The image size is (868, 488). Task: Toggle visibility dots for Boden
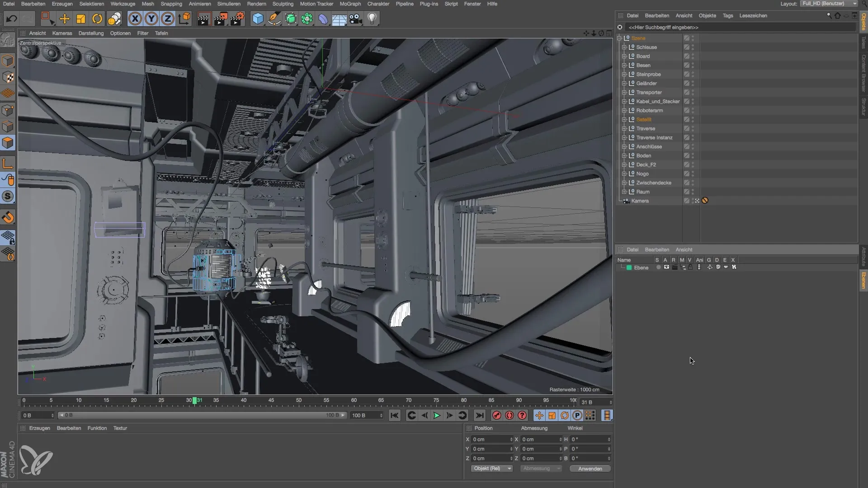693,155
